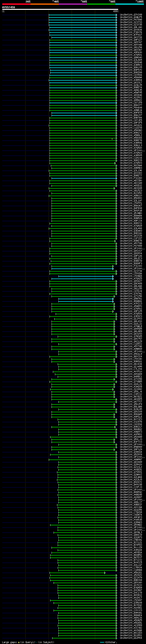The image size is (146, 644).
Task: Select hit UniRef100_C5XN68
Action: click(x=131, y=276)
